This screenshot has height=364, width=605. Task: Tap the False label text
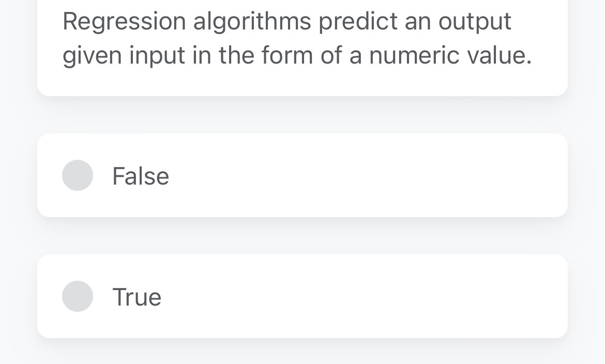140,175
